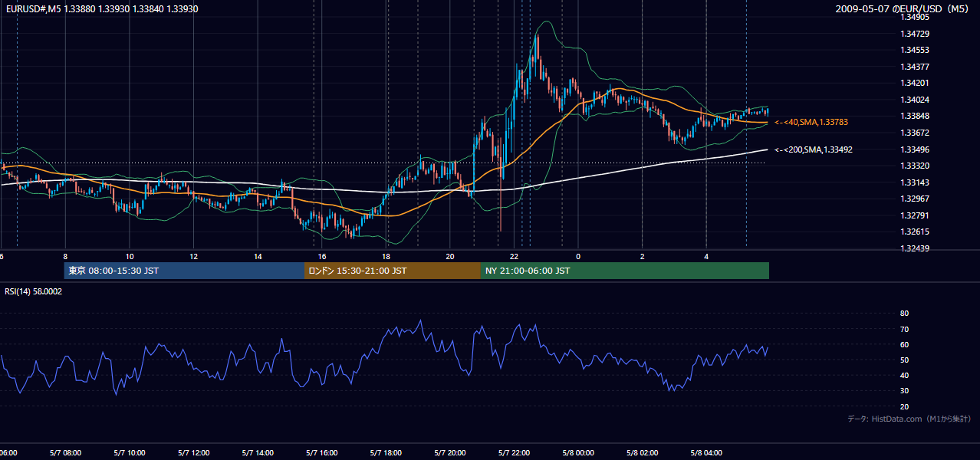Click price axis value 1.34377

(915, 67)
